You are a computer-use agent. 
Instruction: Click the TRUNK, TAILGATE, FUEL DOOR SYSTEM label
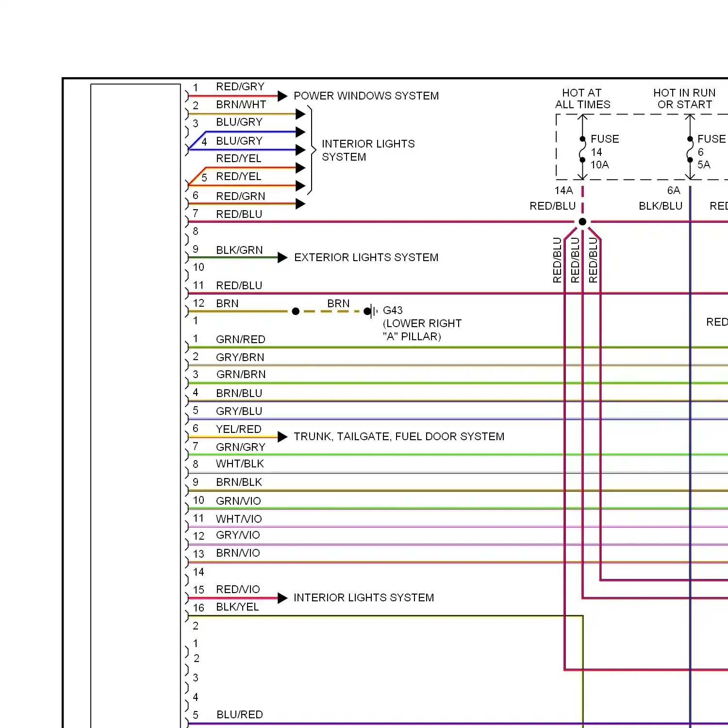(x=399, y=436)
